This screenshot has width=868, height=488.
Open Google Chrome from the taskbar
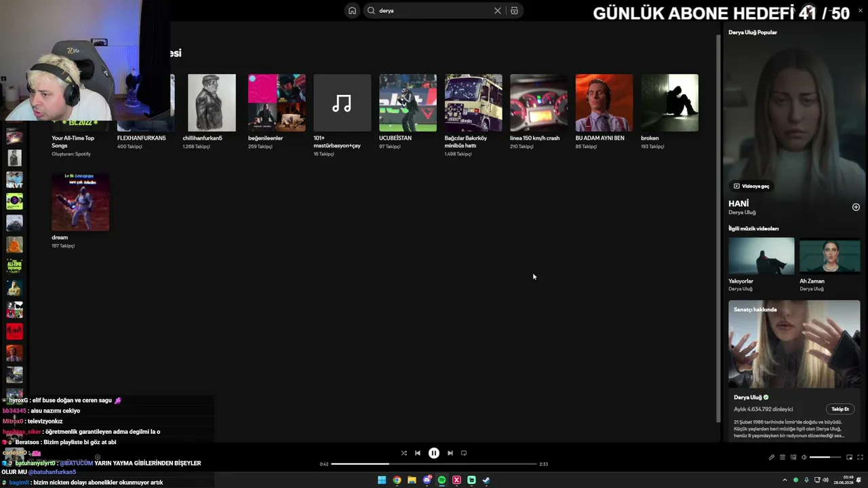[397, 480]
